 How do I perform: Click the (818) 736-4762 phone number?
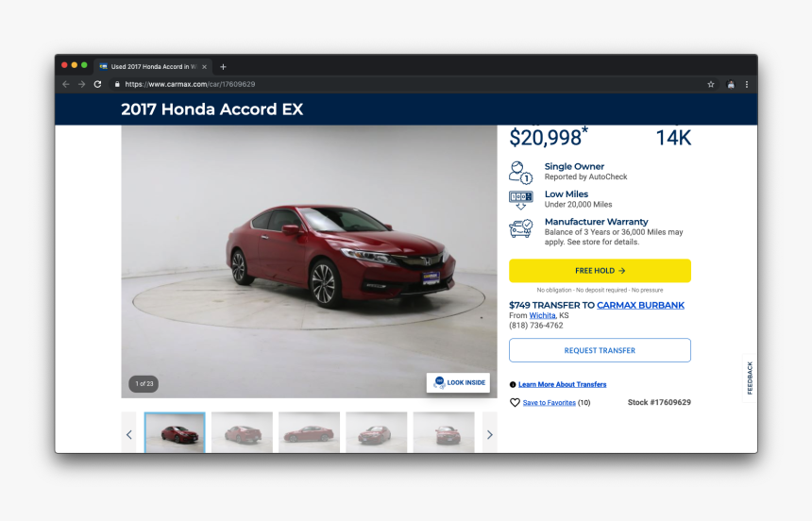coord(536,326)
